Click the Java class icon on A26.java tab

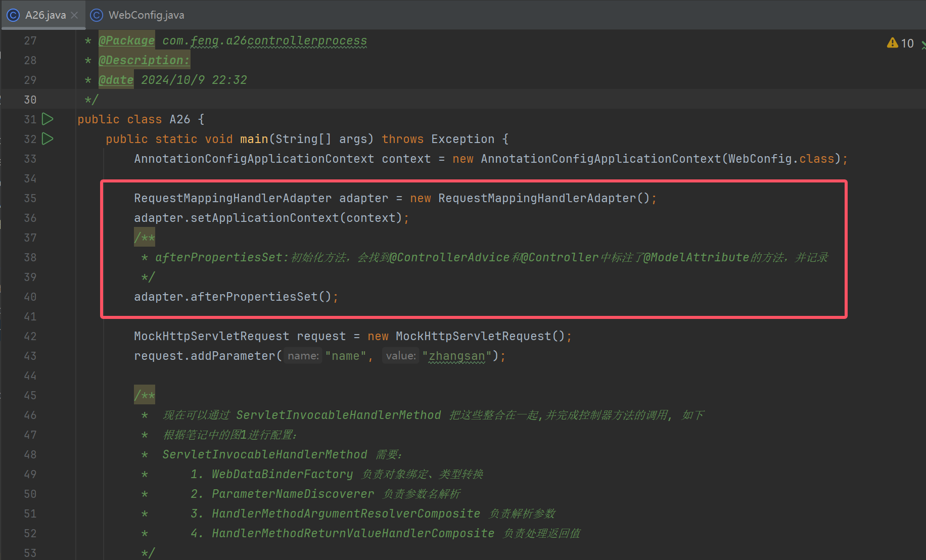click(x=13, y=15)
